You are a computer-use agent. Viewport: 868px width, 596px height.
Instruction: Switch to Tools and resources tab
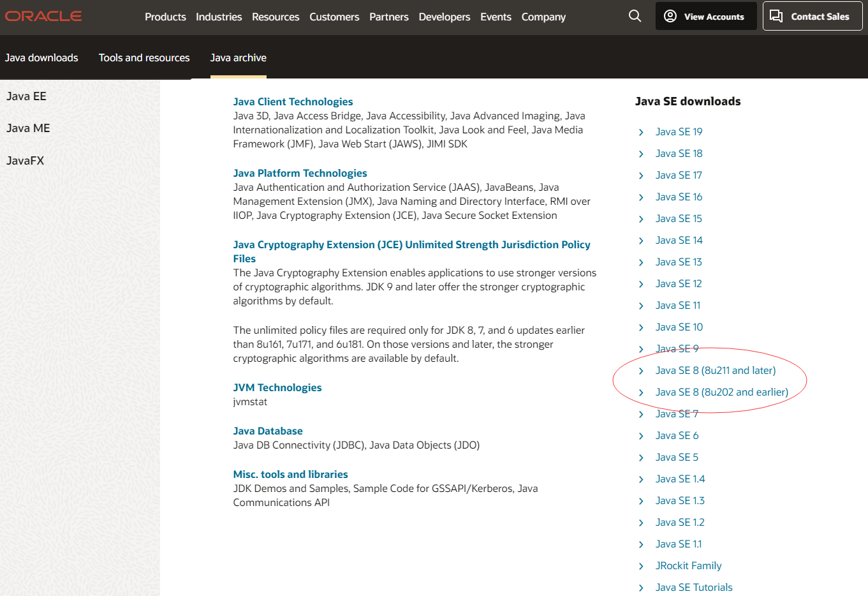click(x=144, y=57)
